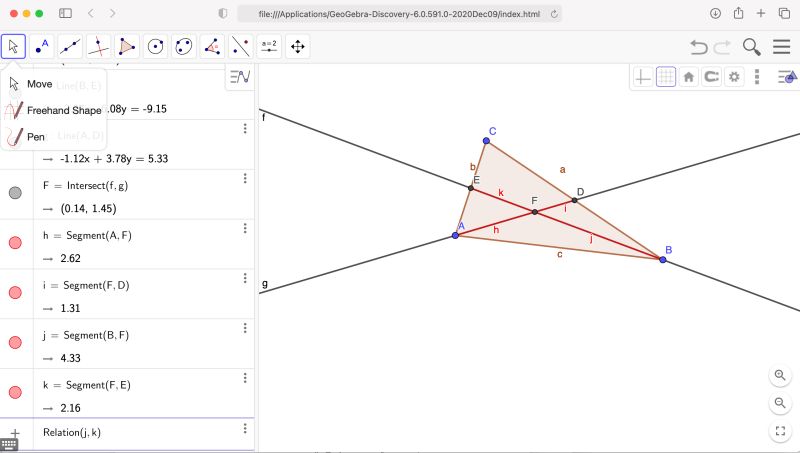Open the virtual keyboard
Screen dimensions: 800x453
(9, 445)
